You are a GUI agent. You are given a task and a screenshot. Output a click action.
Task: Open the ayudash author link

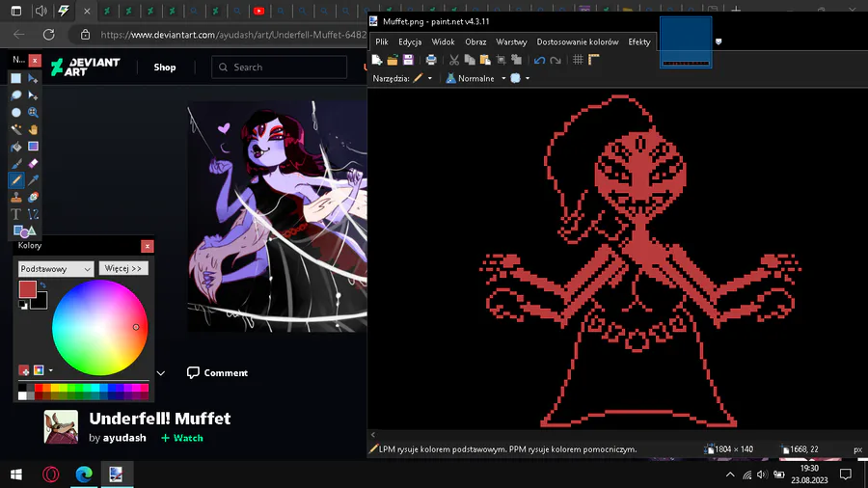coord(124,438)
